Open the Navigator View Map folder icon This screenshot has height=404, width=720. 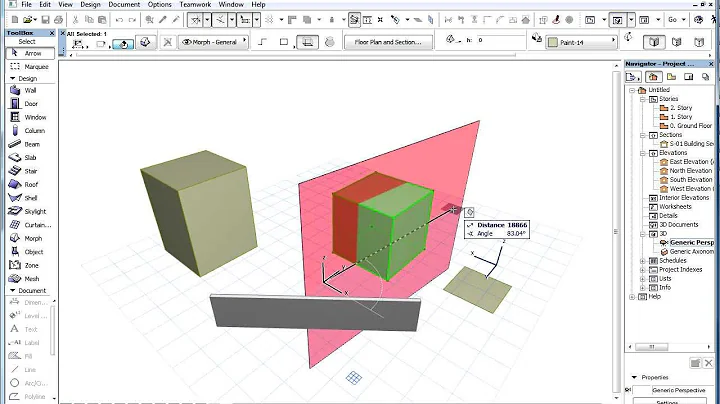tap(671, 77)
